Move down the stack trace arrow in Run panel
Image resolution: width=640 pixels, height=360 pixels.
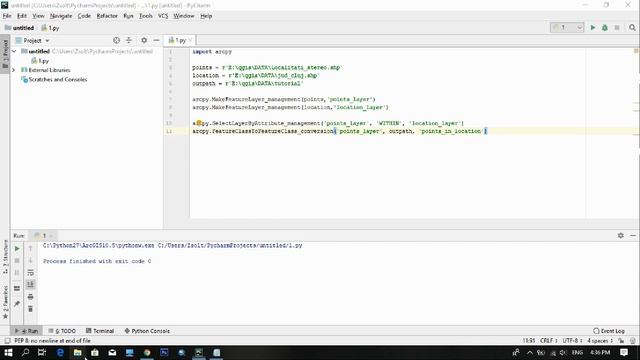[x=30, y=260]
